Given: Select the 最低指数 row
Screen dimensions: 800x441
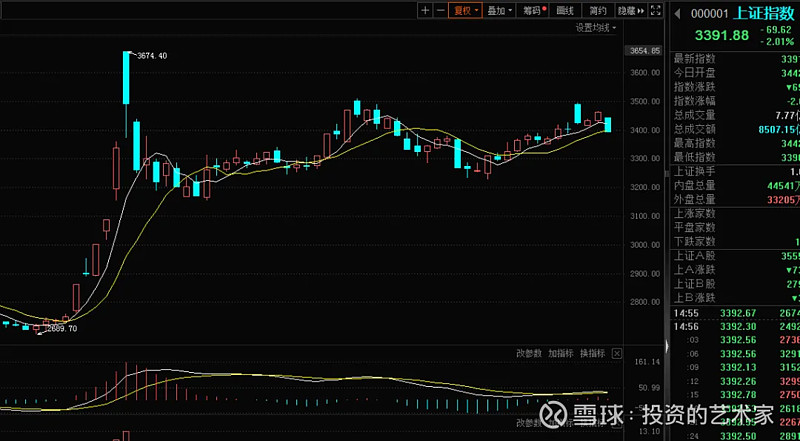Looking at the screenshot, I should [735, 157].
